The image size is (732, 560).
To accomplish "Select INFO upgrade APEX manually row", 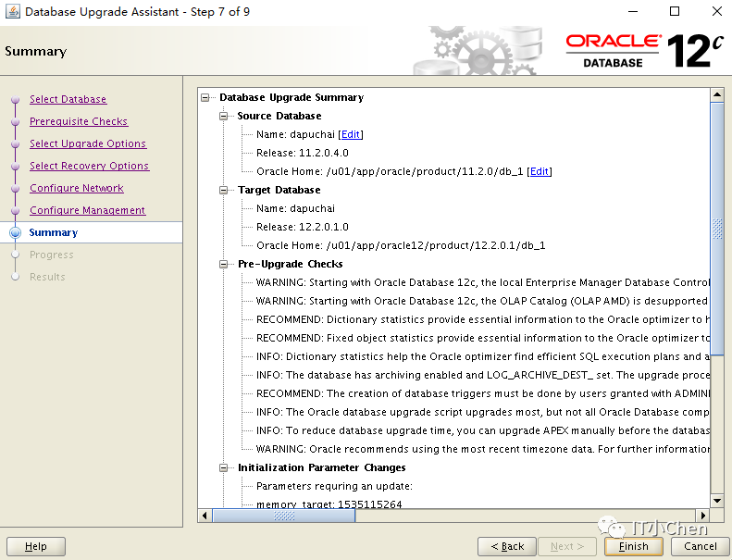I will [x=483, y=430].
